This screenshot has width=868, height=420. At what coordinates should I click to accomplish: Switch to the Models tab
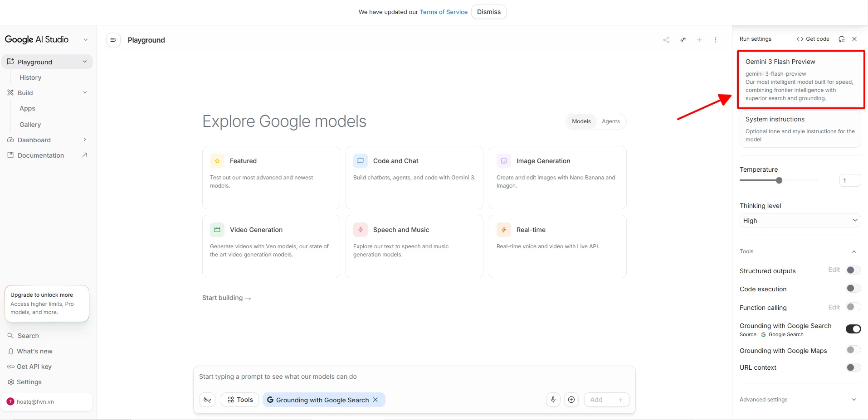(581, 121)
